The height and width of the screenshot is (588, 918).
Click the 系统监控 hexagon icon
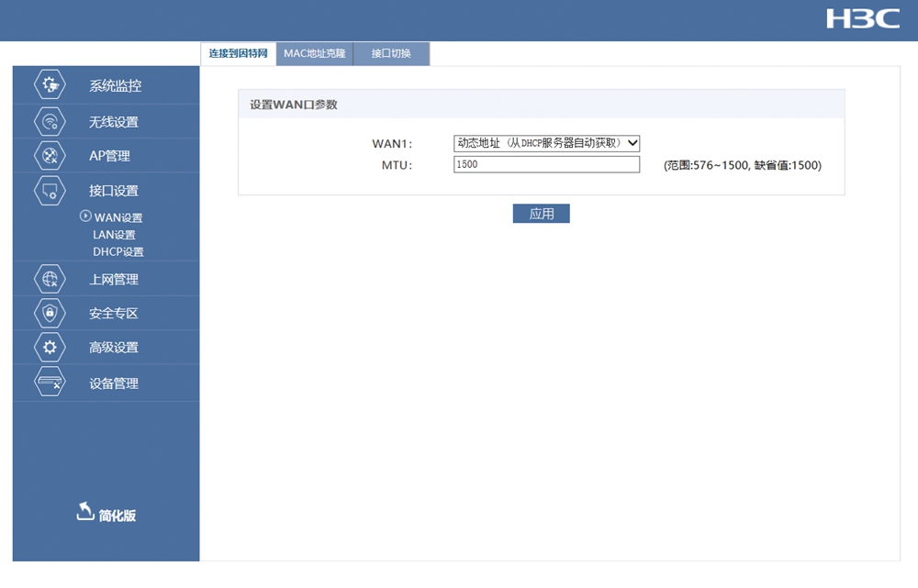pyautogui.click(x=50, y=85)
